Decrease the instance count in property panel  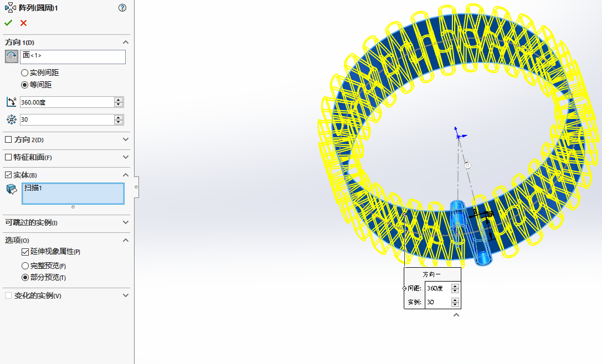pyautogui.click(x=119, y=122)
